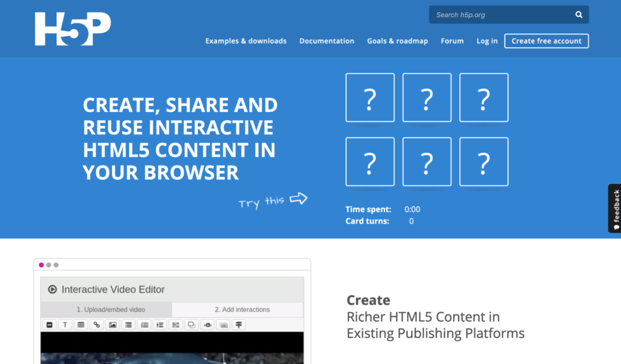Screen dimensions: 621x364
Task: Select the Text (T) tool
Action: (x=65, y=325)
